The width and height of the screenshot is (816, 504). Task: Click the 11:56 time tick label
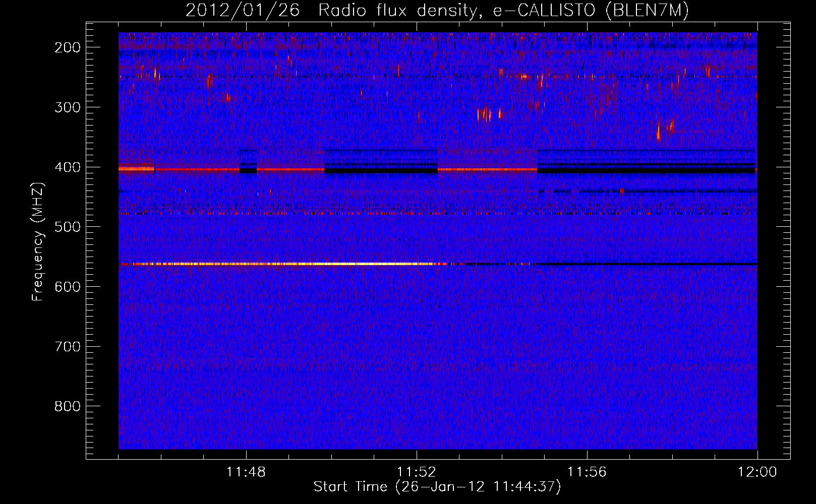(x=587, y=472)
